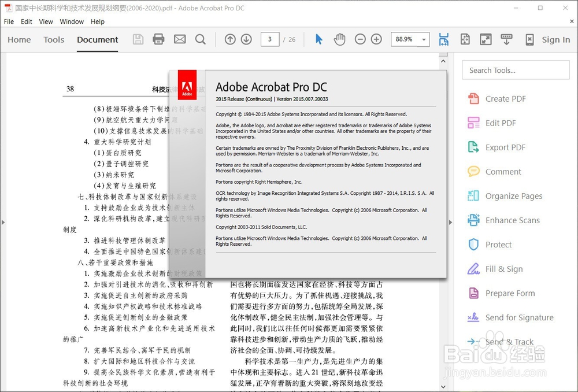Click the Sign In button
Viewport: 578px width, 392px height.
[555, 39]
